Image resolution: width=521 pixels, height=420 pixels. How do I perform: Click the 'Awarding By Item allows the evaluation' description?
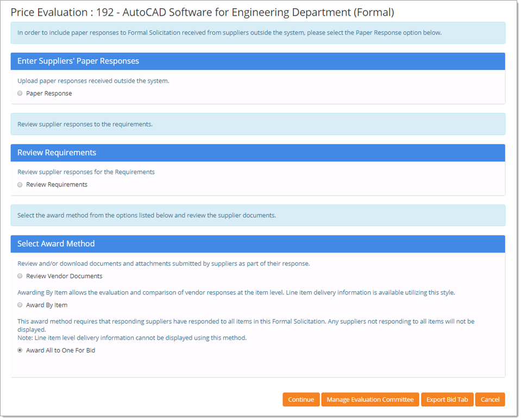click(236, 292)
